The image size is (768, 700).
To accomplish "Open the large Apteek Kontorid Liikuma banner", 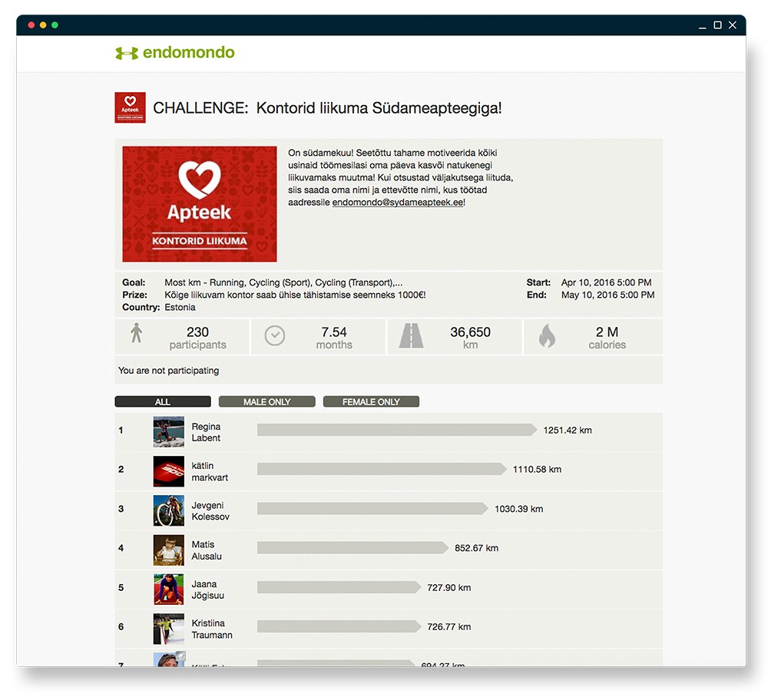I will tap(200, 204).
